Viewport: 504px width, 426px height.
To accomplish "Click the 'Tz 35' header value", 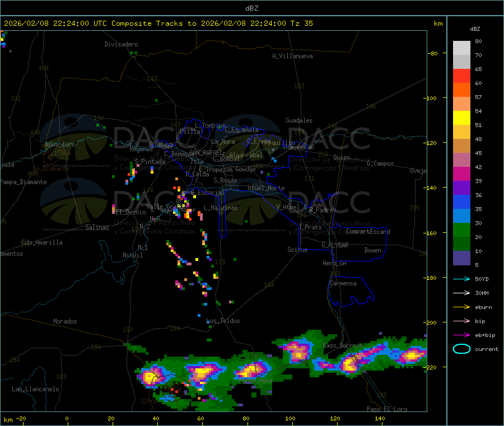I will point(301,24).
